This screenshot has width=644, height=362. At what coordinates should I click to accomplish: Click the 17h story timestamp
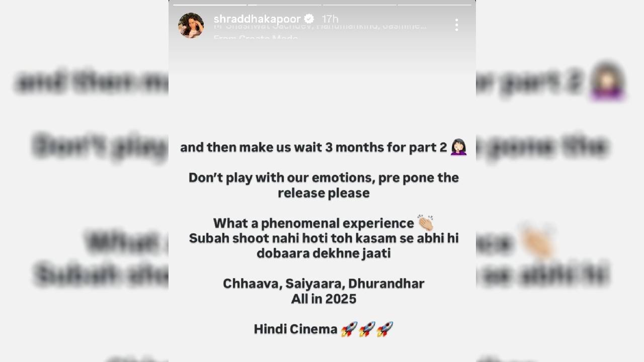330,19
